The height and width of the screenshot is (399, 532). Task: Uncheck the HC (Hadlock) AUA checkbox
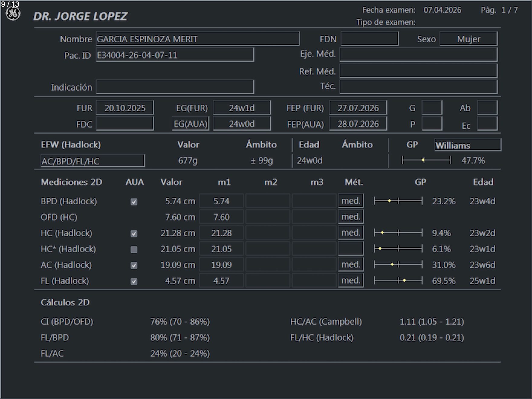134,234
